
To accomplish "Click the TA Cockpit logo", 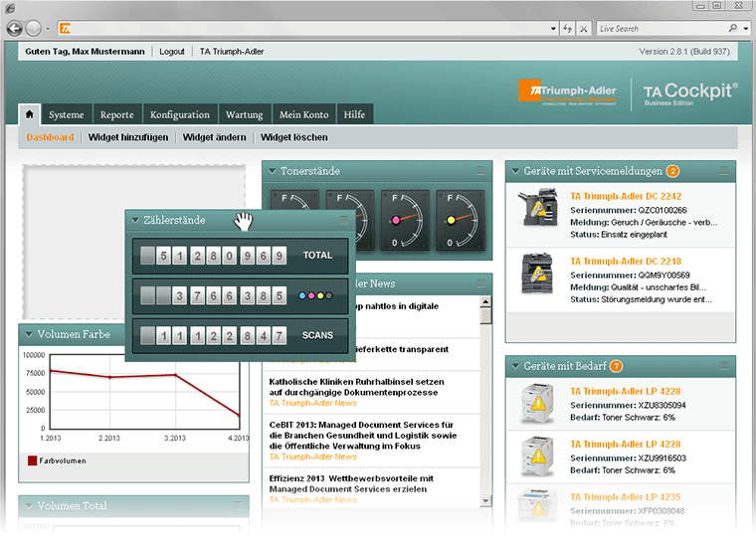I will [690, 93].
